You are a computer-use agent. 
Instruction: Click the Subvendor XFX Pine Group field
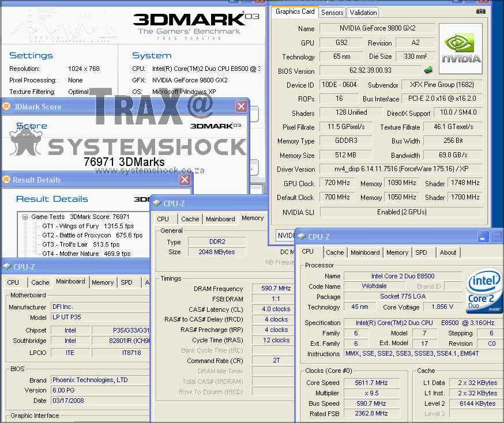pyautogui.click(x=442, y=85)
